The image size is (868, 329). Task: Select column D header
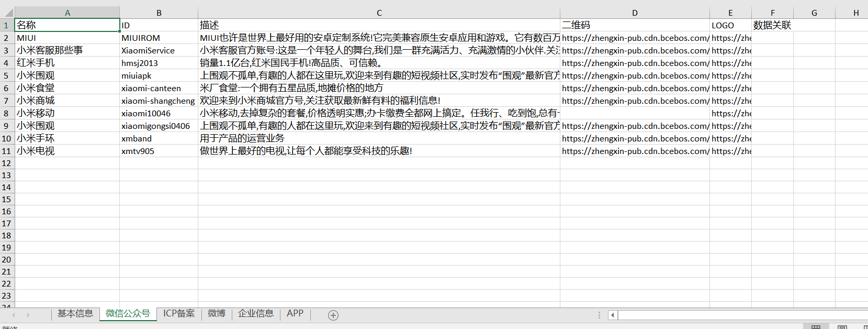635,13
